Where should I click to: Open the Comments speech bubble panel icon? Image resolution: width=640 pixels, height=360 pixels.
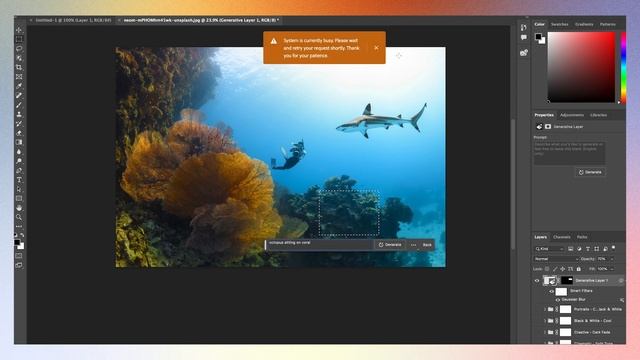pyautogui.click(x=524, y=38)
